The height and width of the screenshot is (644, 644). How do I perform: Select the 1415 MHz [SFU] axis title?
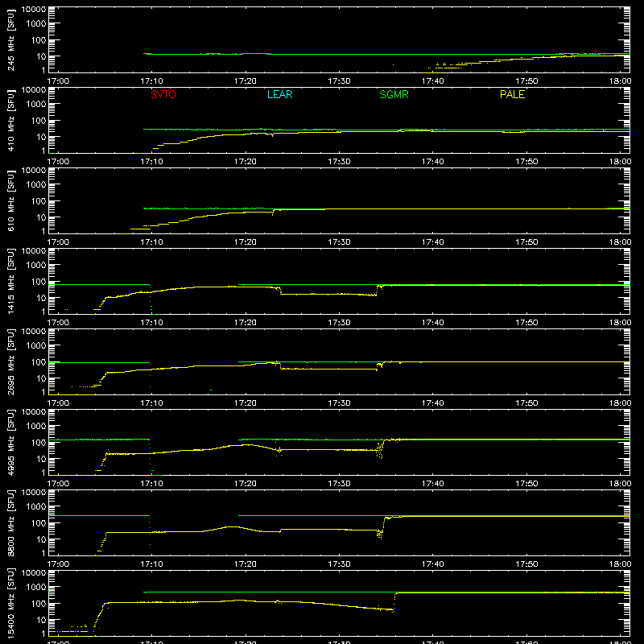click(x=10, y=281)
